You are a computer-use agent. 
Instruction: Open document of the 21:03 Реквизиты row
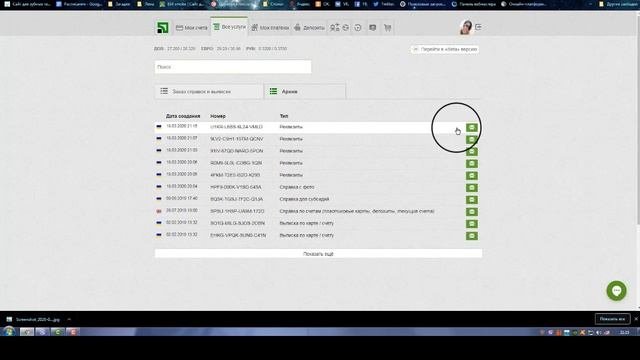coord(472,152)
